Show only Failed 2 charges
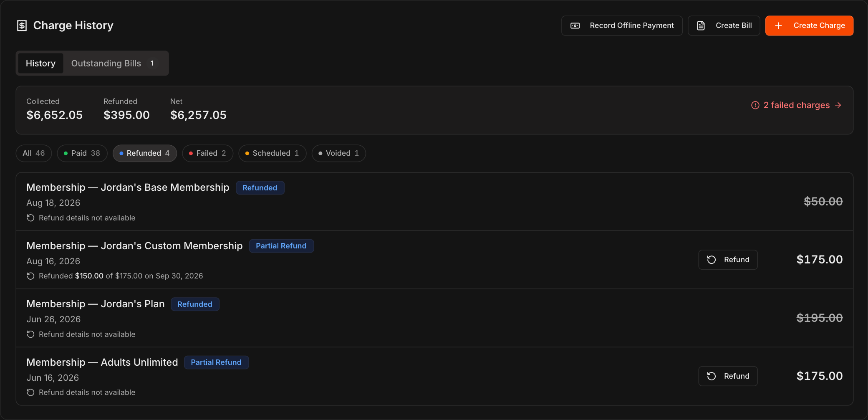Screen dimensions: 868x420 point(207,153)
